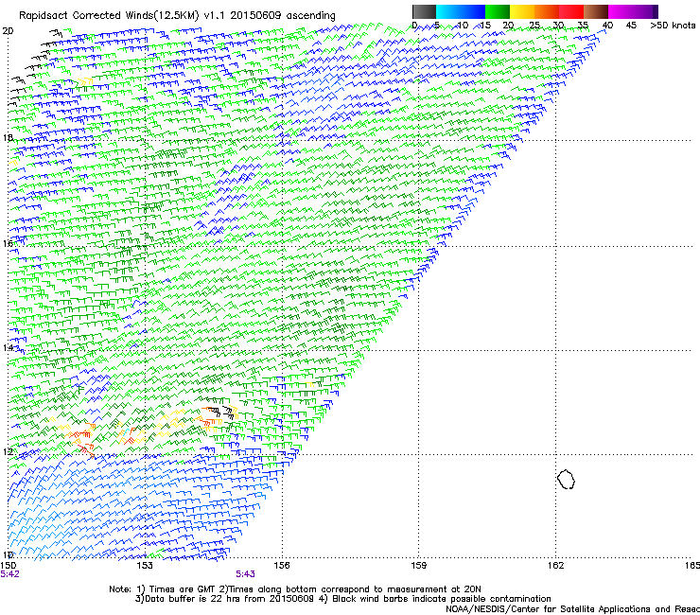Click the longitude label 159
This screenshot has height=615, width=700.
click(x=419, y=566)
